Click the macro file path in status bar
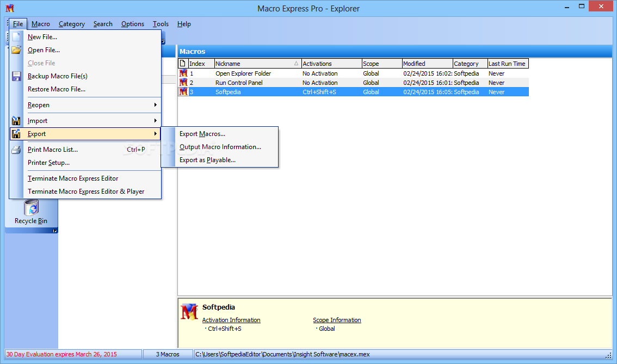Image resolution: width=617 pixels, height=364 pixels. click(282, 354)
